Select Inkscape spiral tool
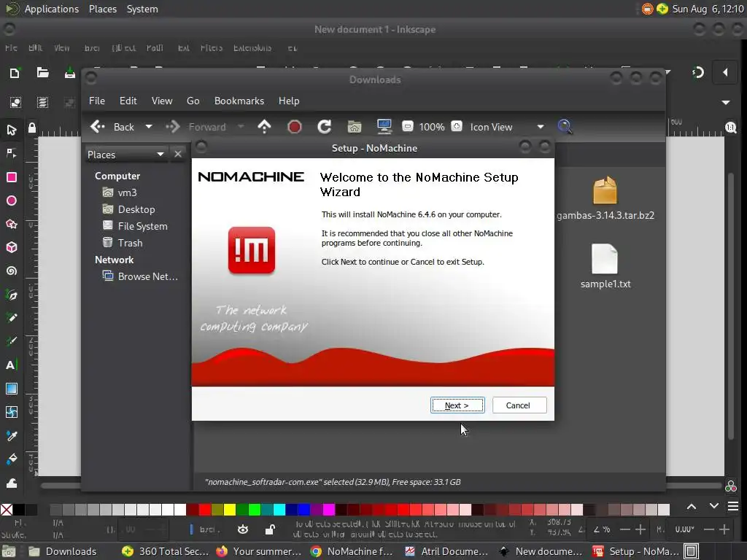Image resolution: width=747 pixels, height=560 pixels. (x=12, y=271)
